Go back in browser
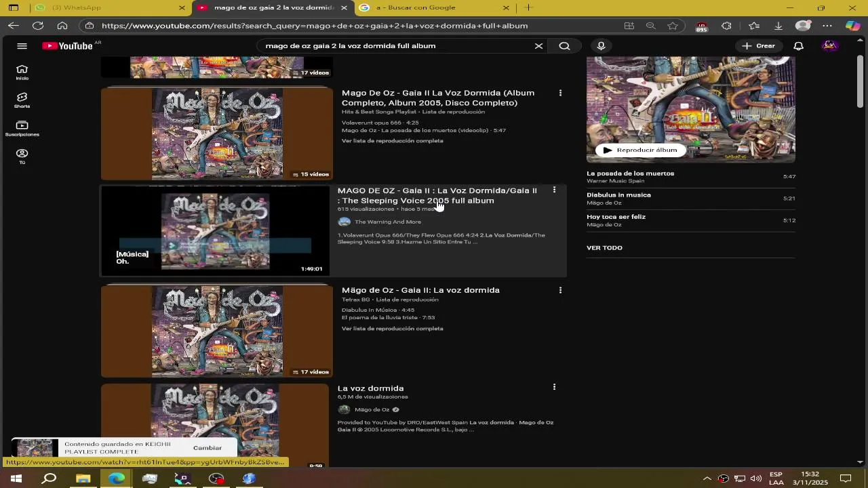Screen dimensions: 868x488 coord(14,26)
